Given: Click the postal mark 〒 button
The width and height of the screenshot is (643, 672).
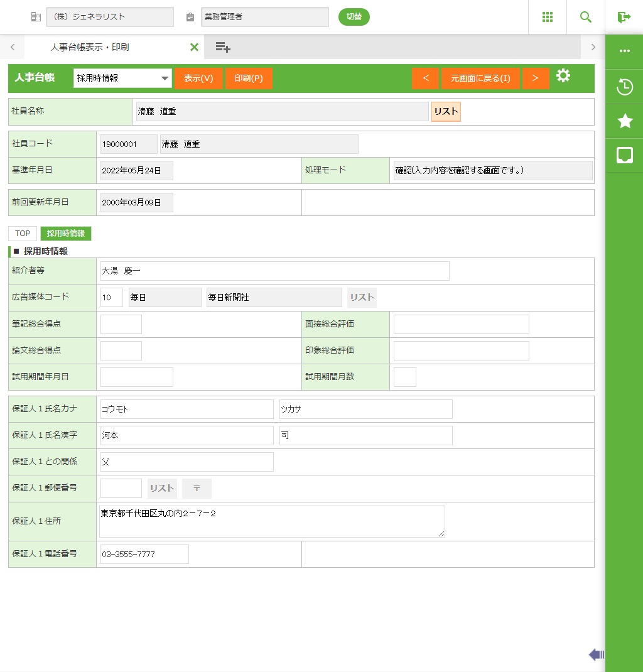Looking at the screenshot, I should 197,488.
